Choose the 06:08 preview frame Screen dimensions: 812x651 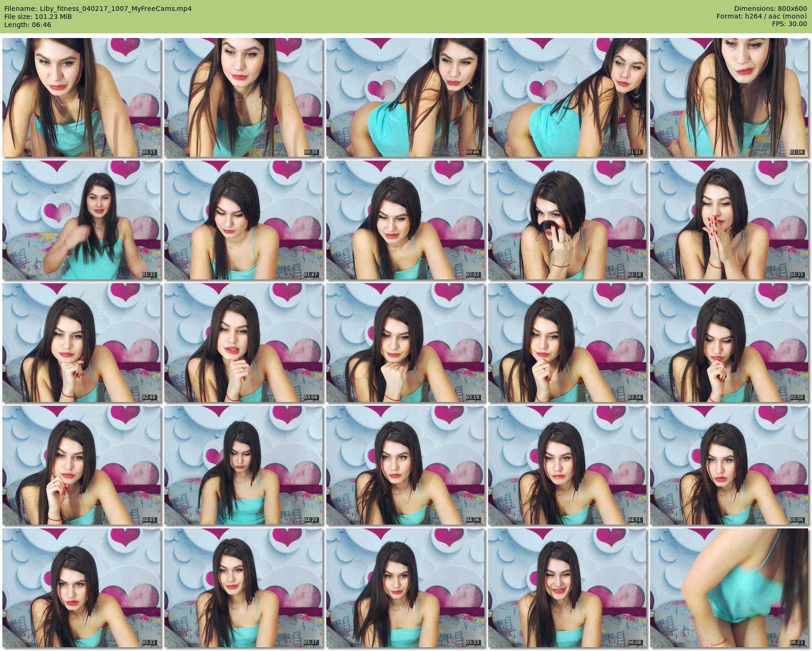pyautogui.click(x=567, y=588)
